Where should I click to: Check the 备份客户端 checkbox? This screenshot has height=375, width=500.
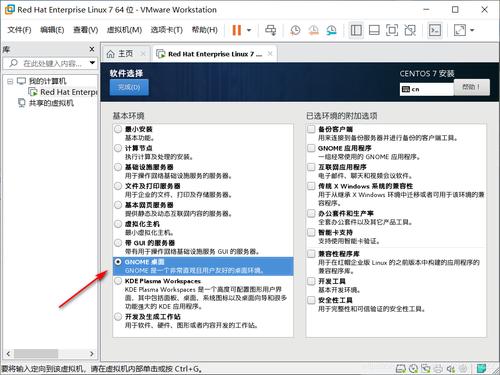click(x=311, y=129)
